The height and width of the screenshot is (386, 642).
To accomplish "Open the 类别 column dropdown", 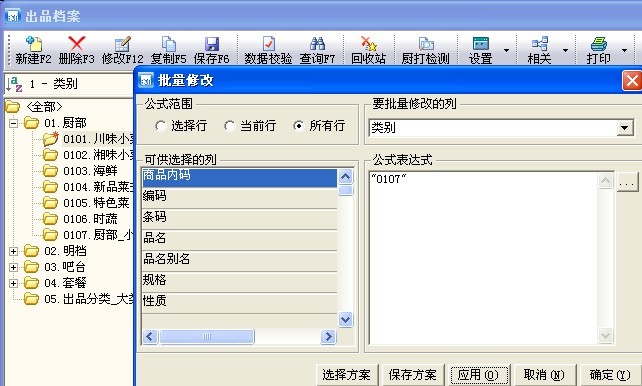I will point(624,128).
